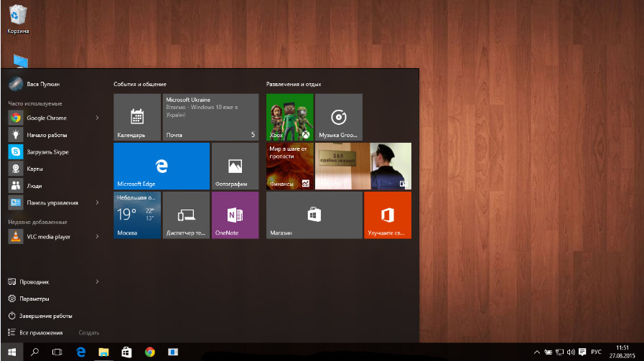Image resolution: width=644 pixels, height=361 pixels.
Task: Open the Phone Companion tile (Диспетчер те...)
Action: pos(186,215)
